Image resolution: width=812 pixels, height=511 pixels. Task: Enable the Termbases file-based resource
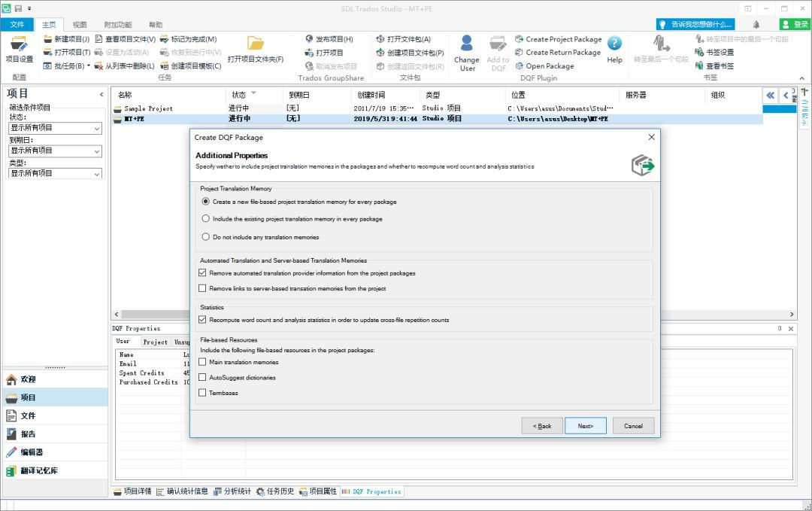coord(201,392)
